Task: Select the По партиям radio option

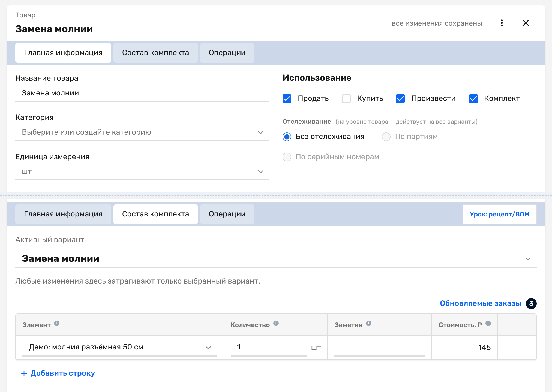Action: point(386,137)
